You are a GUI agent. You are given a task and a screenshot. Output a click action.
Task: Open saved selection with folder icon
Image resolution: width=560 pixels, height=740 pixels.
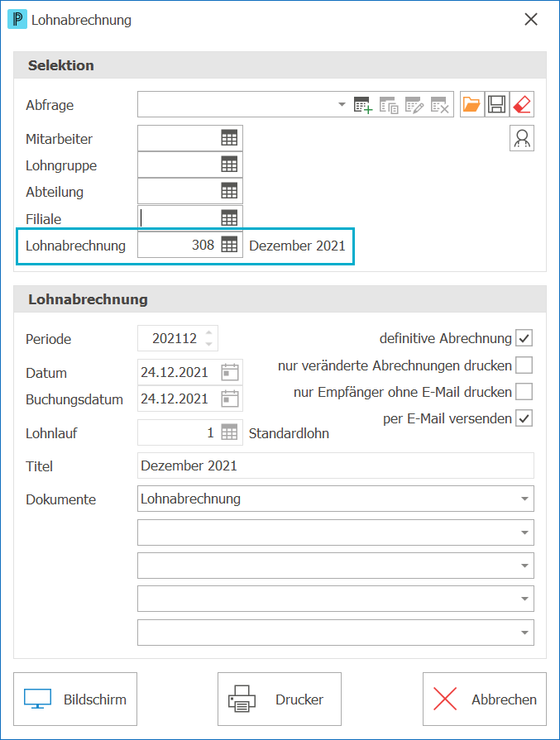(471, 104)
